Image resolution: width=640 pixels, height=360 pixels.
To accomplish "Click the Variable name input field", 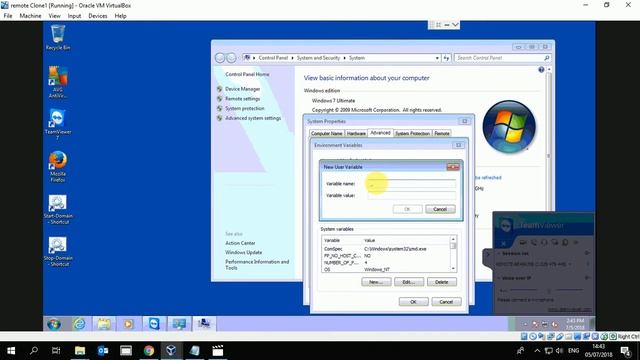I will click(x=411, y=184).
